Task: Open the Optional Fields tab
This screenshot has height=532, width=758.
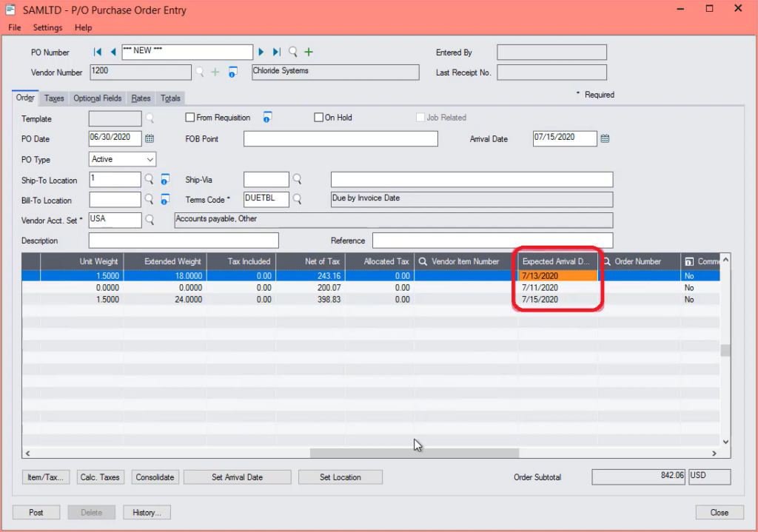Action: [97, 98]
